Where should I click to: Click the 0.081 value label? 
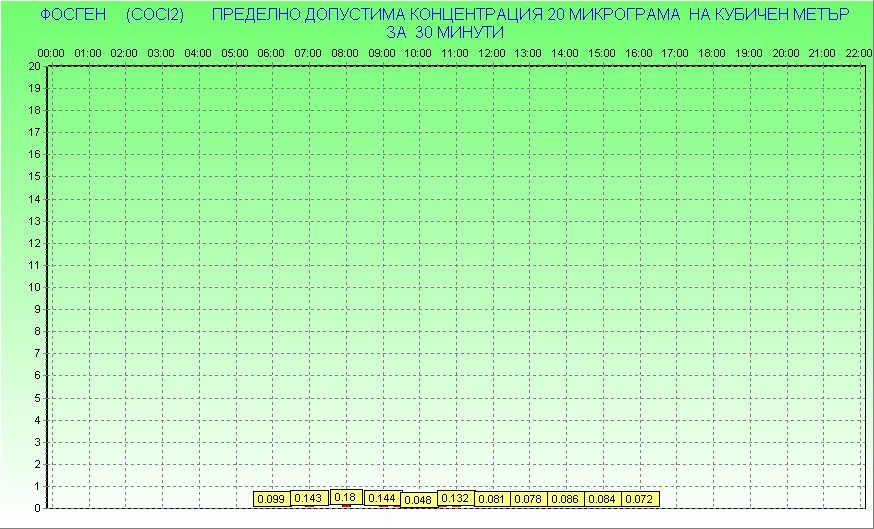pos(492,499)
